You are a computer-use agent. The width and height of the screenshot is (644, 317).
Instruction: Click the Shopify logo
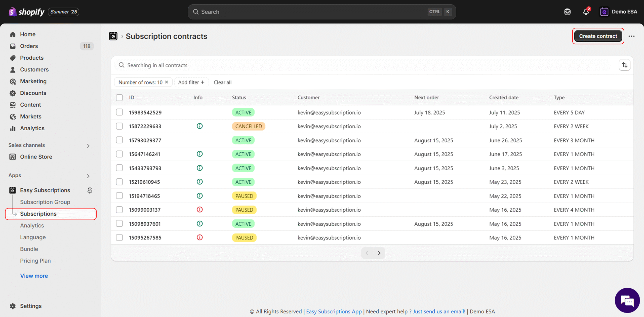26,12
